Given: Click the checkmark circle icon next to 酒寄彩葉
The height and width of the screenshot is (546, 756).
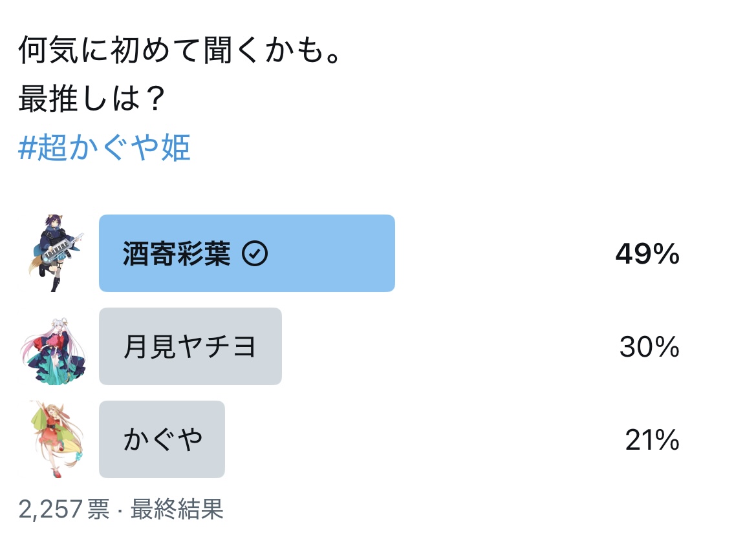Looking at the screenshot, I should coord(255,253).
